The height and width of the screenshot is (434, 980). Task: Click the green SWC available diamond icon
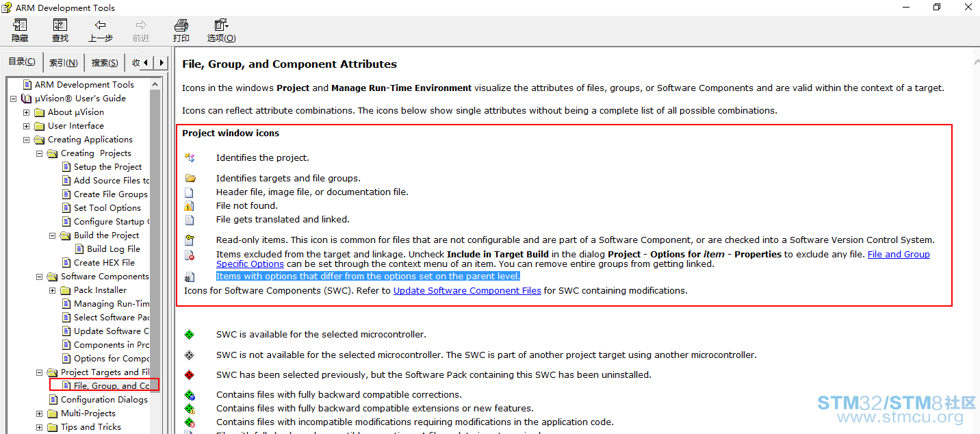(x=190, y=334)
